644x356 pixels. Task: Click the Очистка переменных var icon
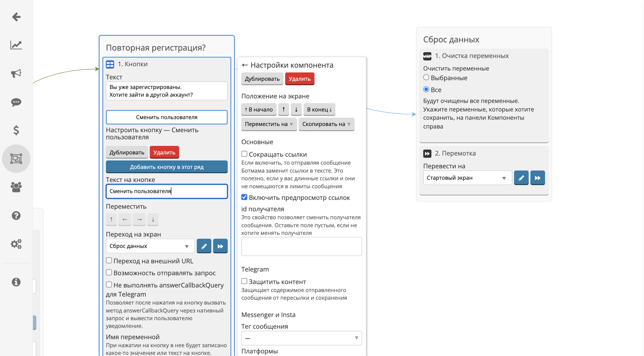point(427,56)
